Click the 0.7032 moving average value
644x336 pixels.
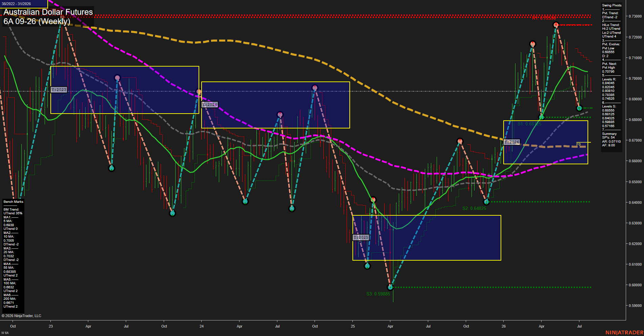click(x=9, y=256)
